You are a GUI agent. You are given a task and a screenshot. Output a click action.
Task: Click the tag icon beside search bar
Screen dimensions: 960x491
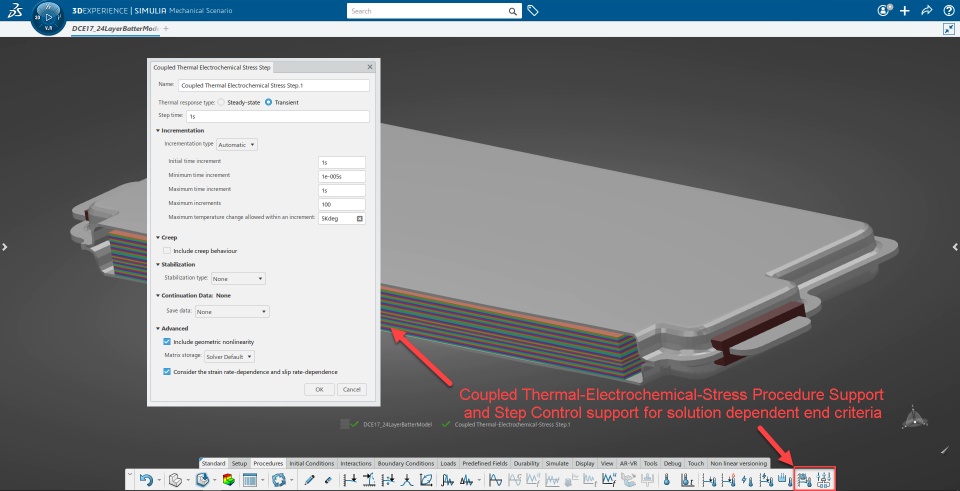click(533, 11)
